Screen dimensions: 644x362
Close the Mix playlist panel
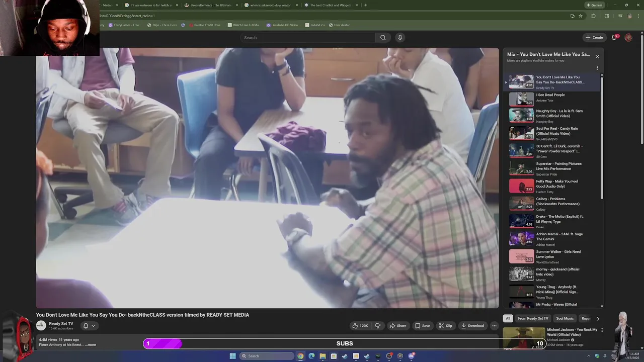pos(597,56)
